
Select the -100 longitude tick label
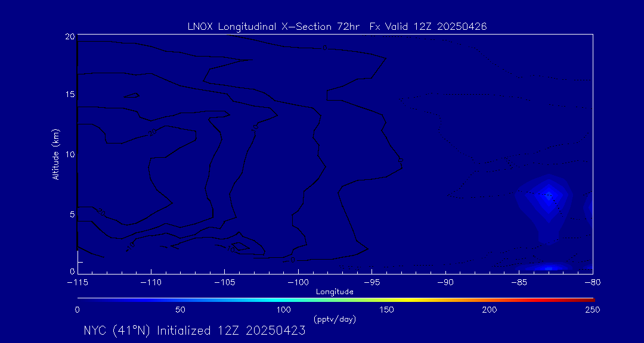[298, 282]
